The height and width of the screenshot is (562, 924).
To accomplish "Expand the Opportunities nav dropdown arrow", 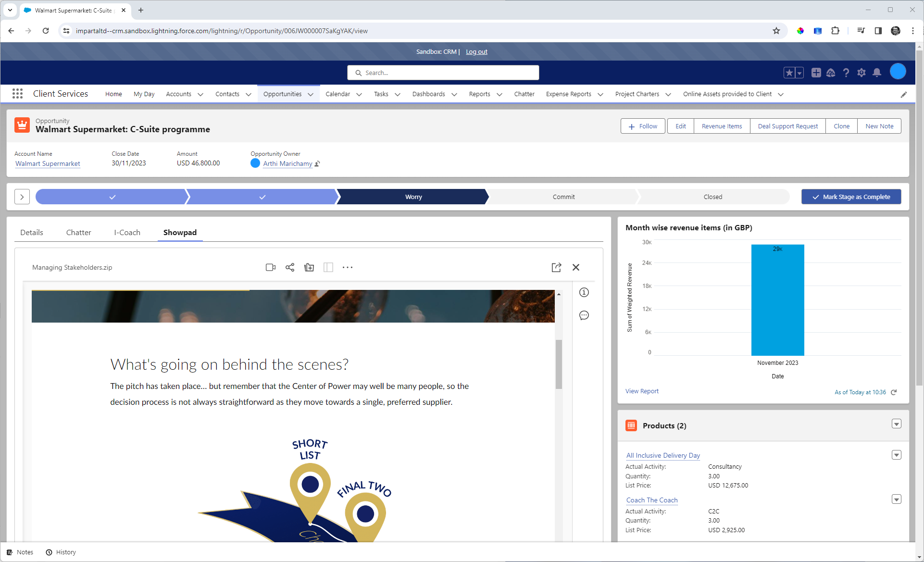I will click(x=311, y=94).
